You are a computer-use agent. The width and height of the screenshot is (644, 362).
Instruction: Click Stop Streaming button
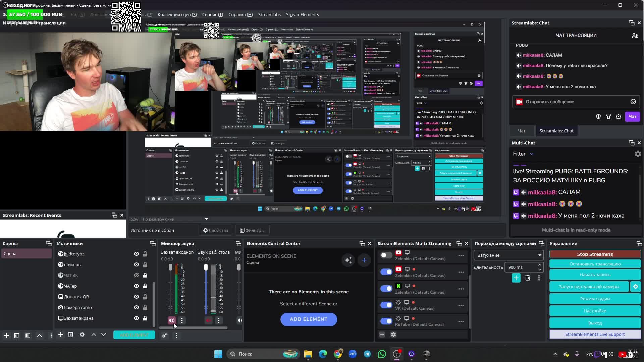click(x=595, y=254)
